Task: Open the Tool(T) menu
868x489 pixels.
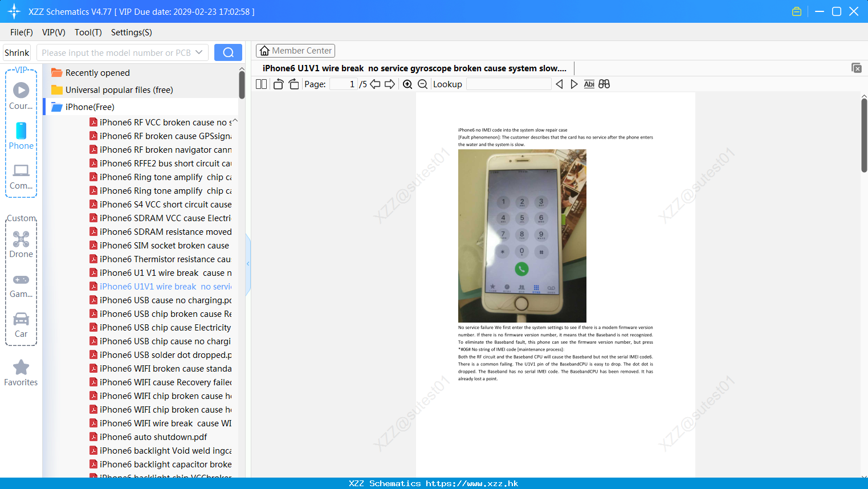Action: 88,32
